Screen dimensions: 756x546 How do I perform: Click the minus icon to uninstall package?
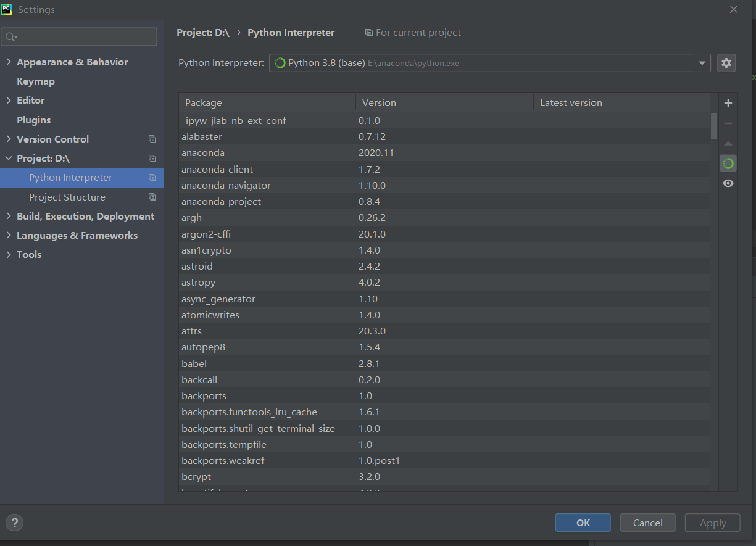pyautogui.click(x=728, y=123)
